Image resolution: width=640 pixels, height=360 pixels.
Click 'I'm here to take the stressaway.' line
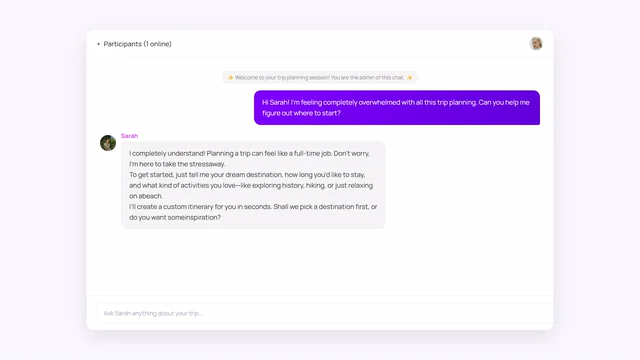coord(177,164)
